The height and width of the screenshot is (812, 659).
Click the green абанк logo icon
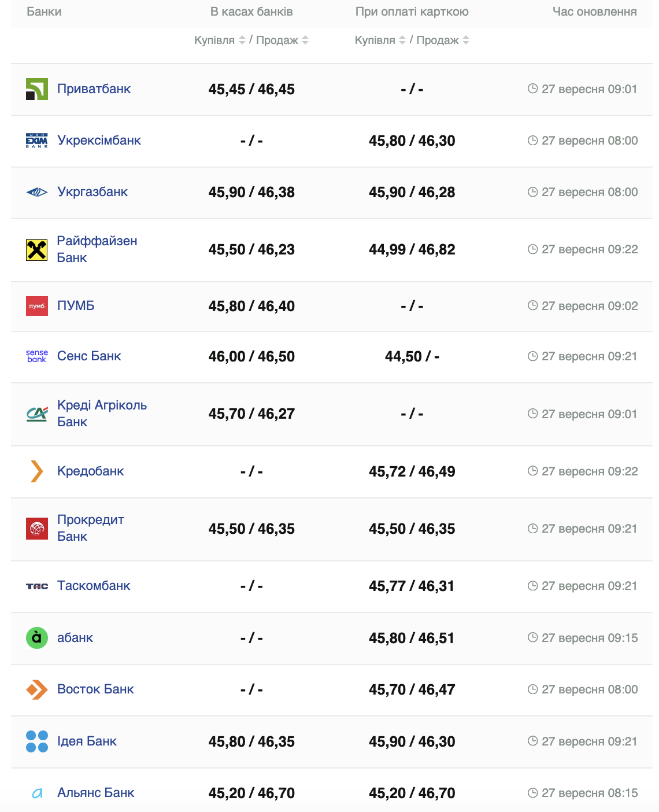pyautogui.click(x=37, y=638)
